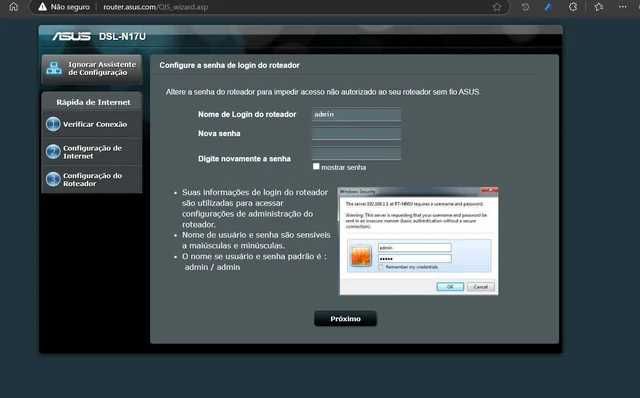The image size is (640, 398).
Task: Click the 'Nome de usuário e senha são sensíveis' bullet
Action: (256, 240)
